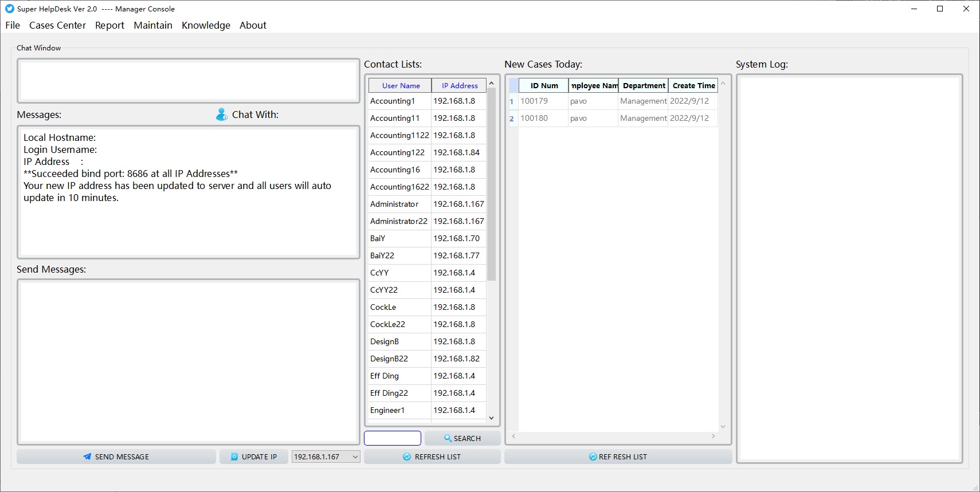The height and width of the screenshot is (492, 980).
Task: Click the refresh icon under New Cases
Action: (x=593, y=456)
